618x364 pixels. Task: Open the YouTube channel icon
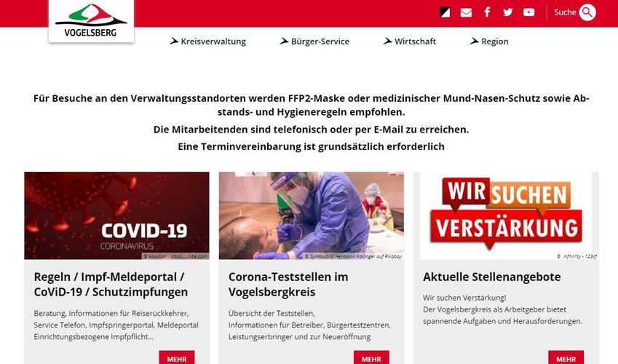tap(529, 12)
